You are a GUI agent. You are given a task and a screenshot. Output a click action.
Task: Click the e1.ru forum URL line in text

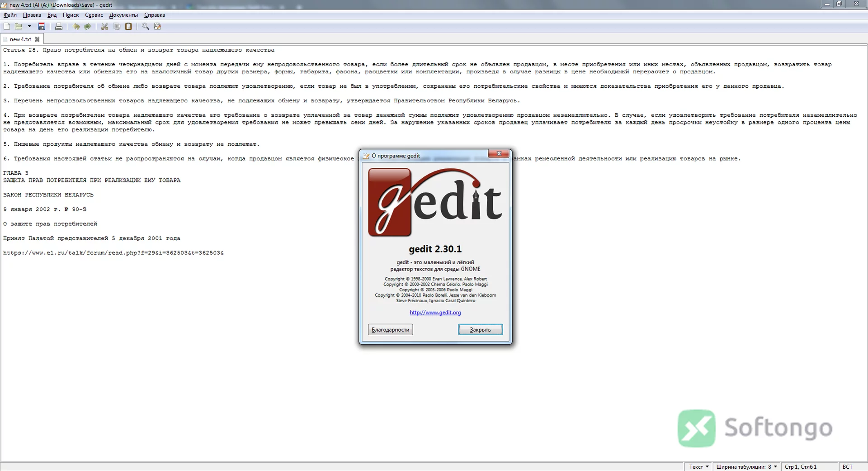[x=113, y=253]
